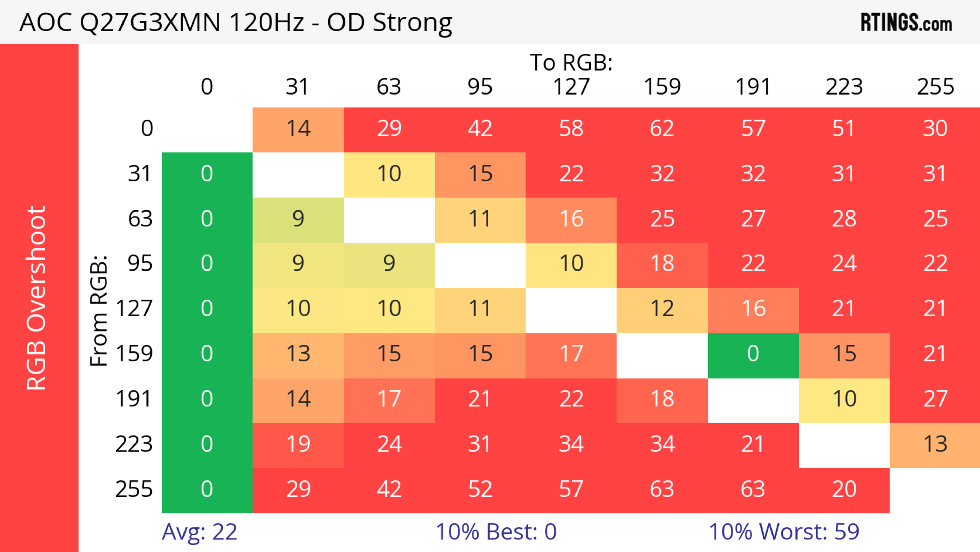Image resolution: width=980 pixels, height=552 pixels.
Task: Click the red RGB Overshoot sidebar label
Action: point(37,298)
